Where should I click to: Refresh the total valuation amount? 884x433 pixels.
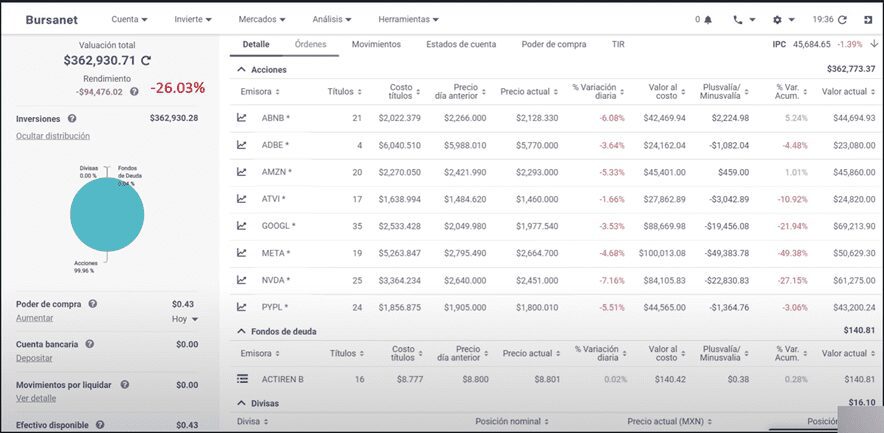pos(146,61)
